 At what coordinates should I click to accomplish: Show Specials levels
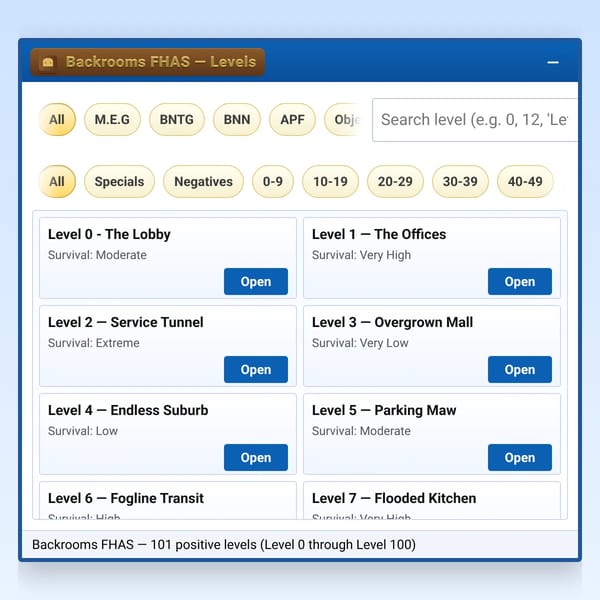[119, 181]
